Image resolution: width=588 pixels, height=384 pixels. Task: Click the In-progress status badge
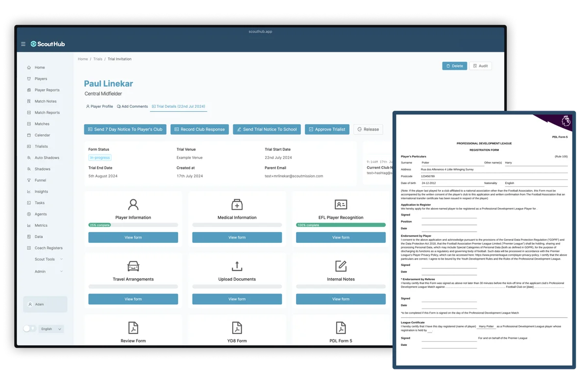tap(100, 158)
